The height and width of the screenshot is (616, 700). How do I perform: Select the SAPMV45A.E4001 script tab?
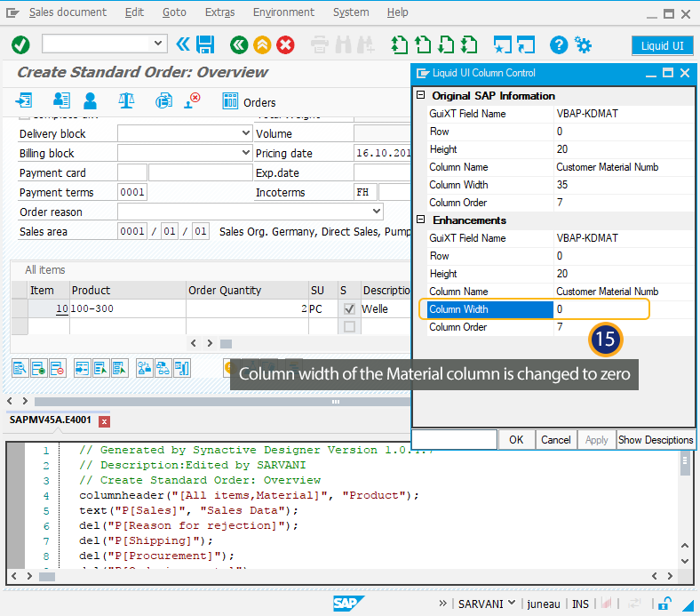(50, 420)
